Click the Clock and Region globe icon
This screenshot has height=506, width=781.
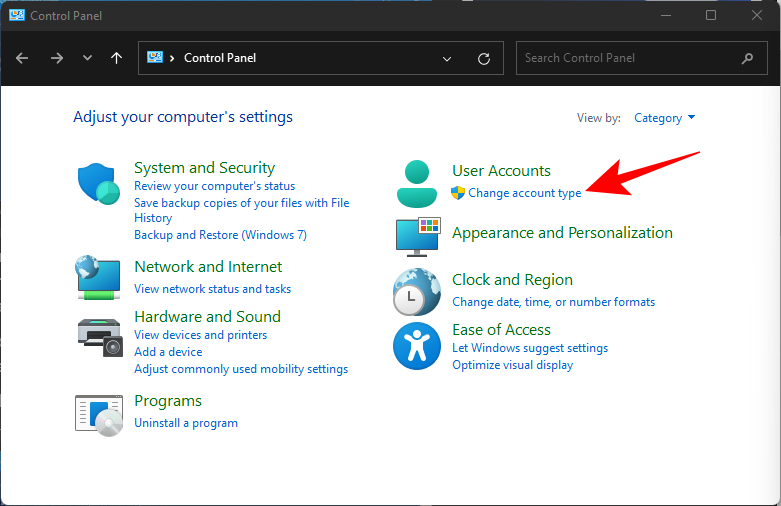pyautogui.click(x=416, y=292)
